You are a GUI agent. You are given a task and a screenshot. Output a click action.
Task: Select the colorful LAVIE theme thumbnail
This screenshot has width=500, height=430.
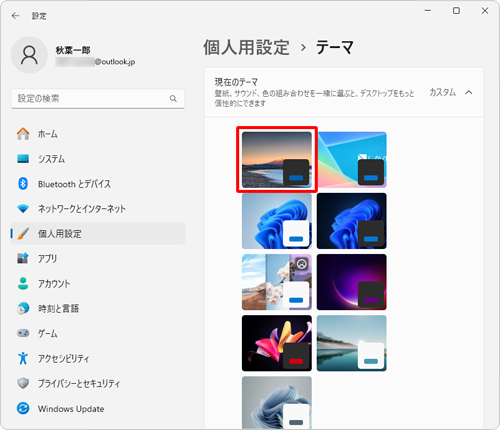(x=352, y=159)
